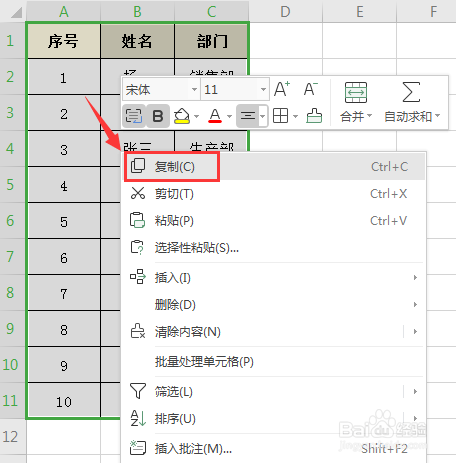Toggle bold formatting in mini toolbar
456x463 pixels.
tap(158, 116)
